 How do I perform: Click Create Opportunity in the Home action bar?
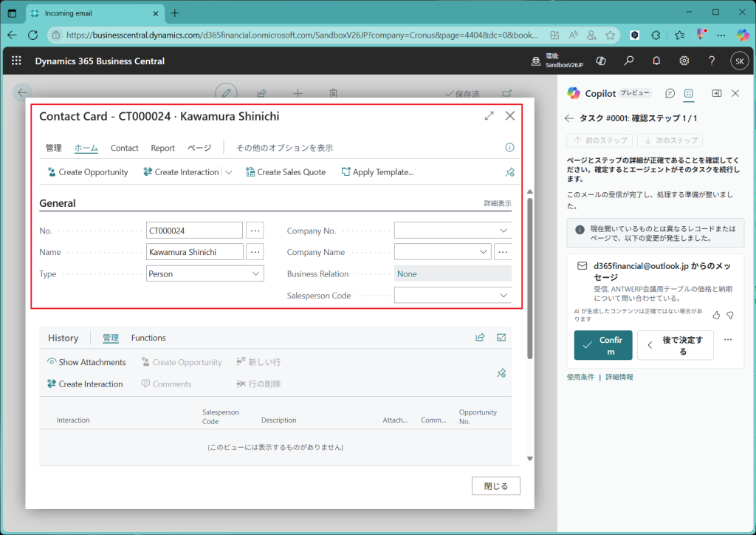88,172
